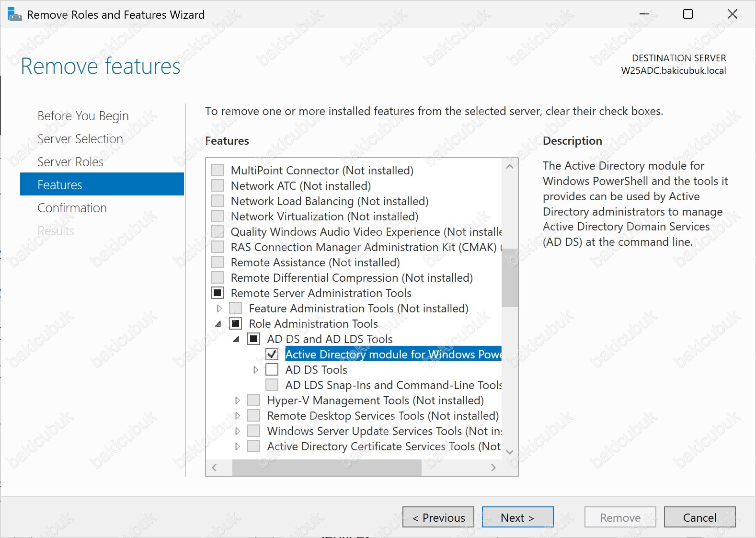Toggle Feature Administration Tools checkbox

pos(236,309)
